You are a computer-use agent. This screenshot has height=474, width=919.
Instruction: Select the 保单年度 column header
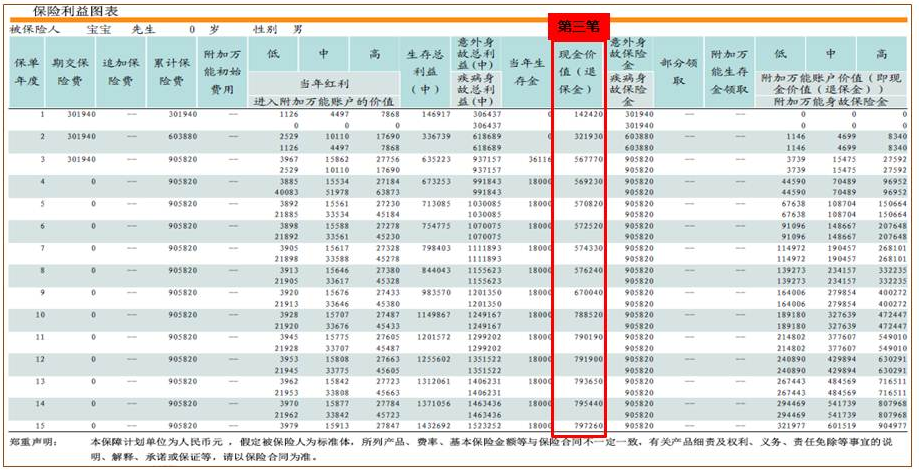(x=26, y=72)
